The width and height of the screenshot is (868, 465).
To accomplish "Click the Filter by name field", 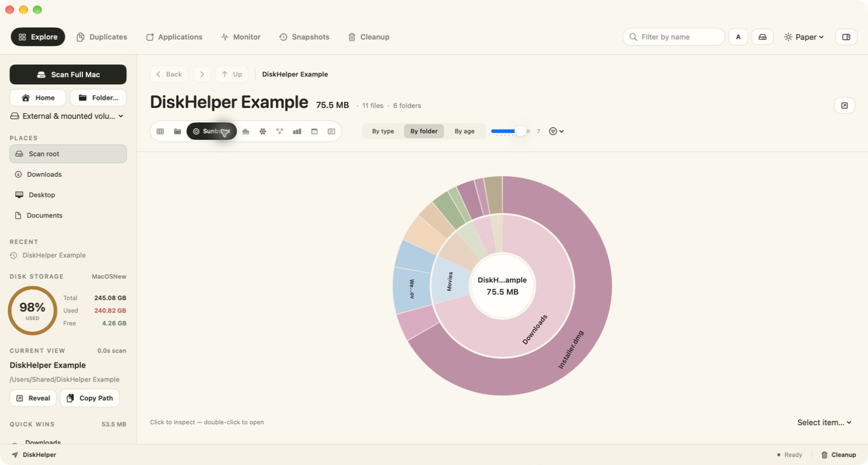I will tap(674, 37).
